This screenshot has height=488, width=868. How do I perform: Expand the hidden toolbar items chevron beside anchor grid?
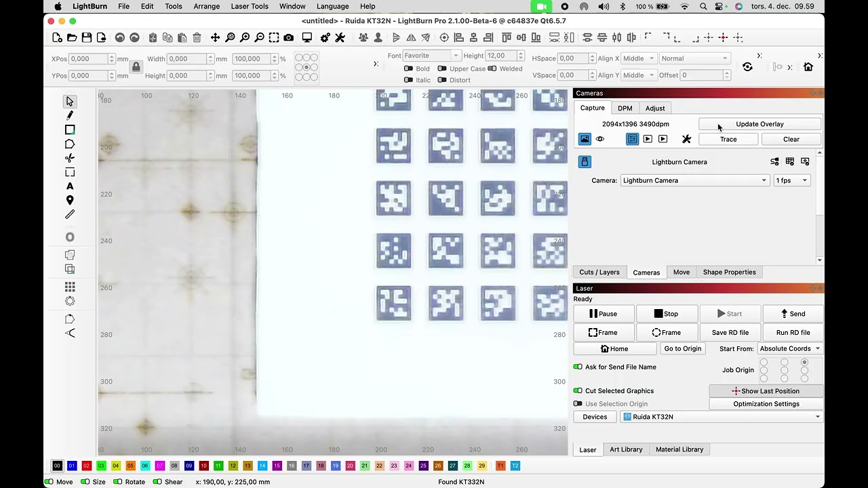[x=376, y=64]
